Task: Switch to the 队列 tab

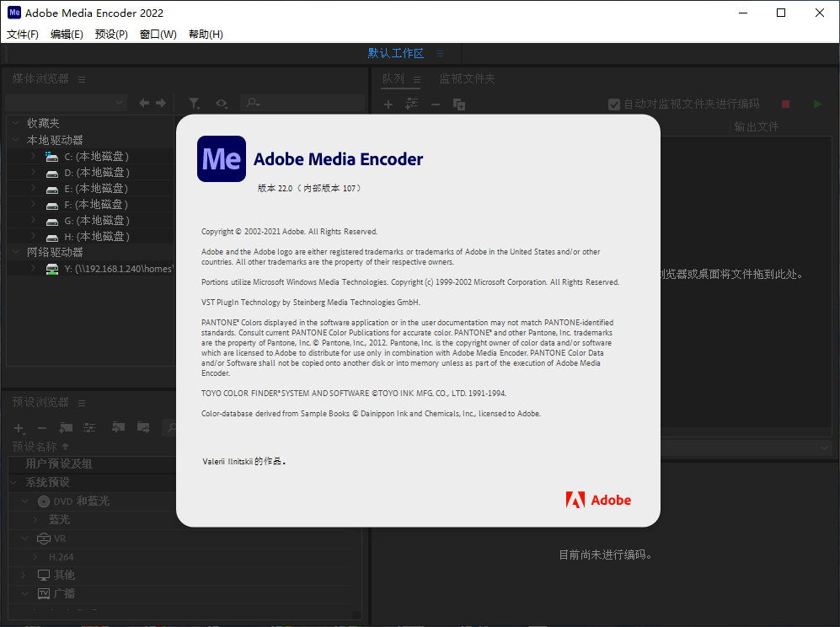Action: 393,78
